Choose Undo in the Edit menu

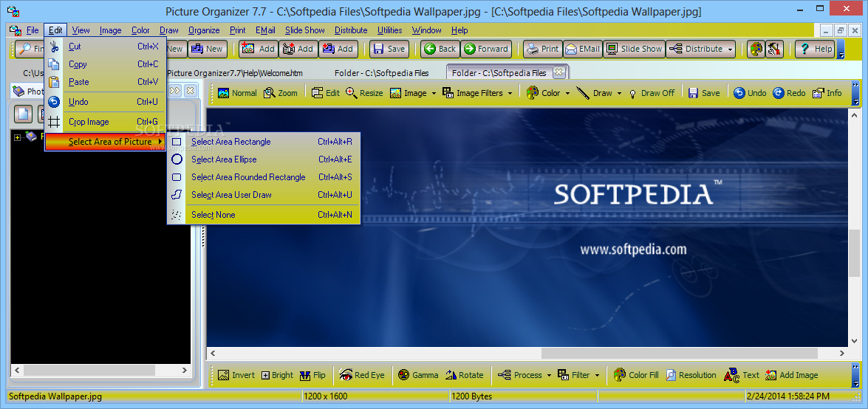click(106, 102)
